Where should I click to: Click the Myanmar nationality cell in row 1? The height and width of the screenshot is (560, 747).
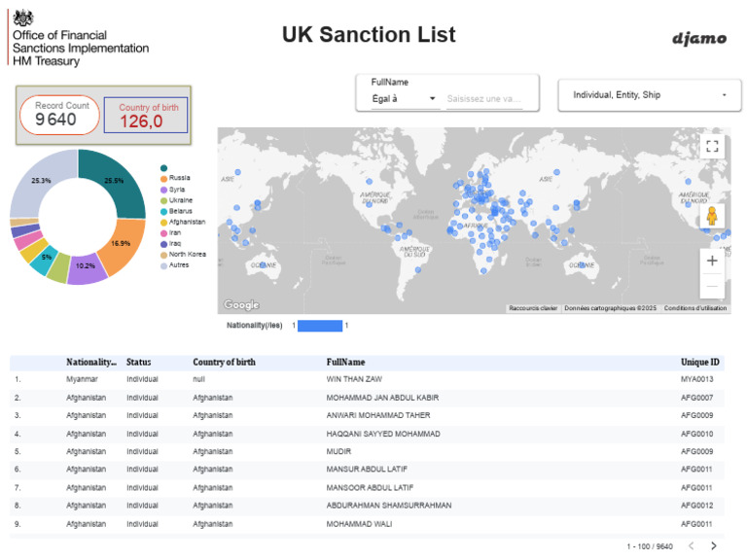pyautogui.click(x=82, y=379)
